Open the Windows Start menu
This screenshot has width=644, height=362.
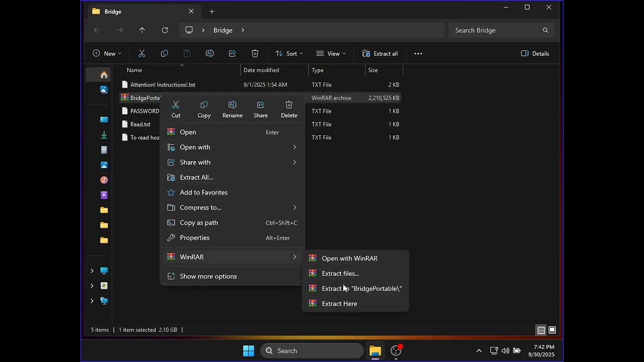tap(249, 351)
